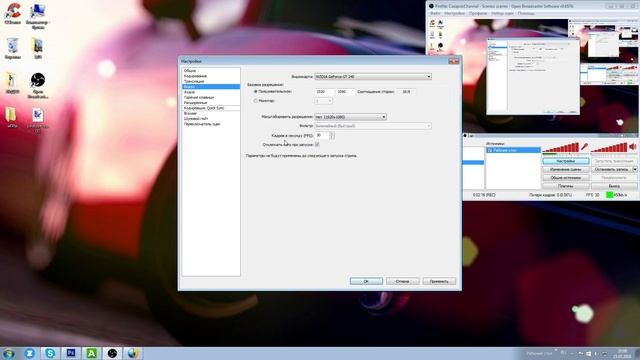Toggle the source checkbox in OBS sources list
This screenshot has width=640, height=360.
pyautogui.click(x=490, y=150)
